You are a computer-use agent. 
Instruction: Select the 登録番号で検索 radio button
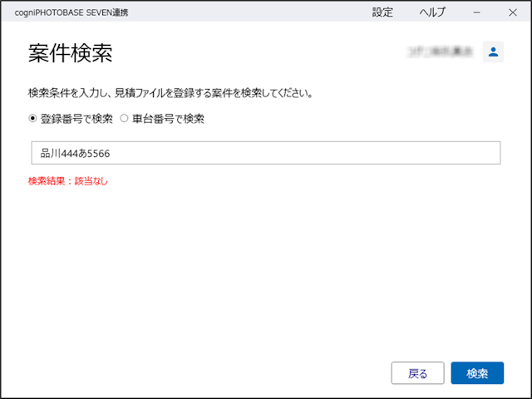[x=32, y=118]
